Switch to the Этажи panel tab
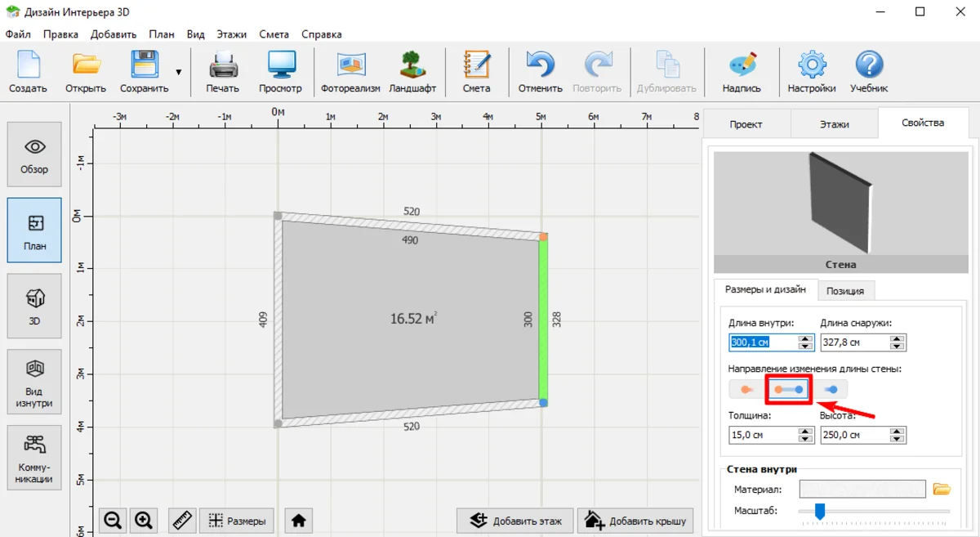The height and width of the screenshot is (537, 980). (x=835, y=124)
